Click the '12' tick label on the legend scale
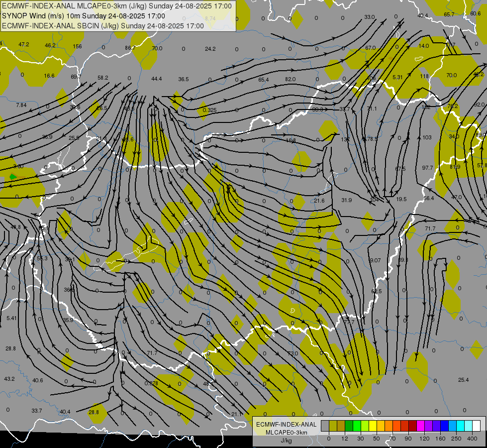The image size is (487, 448). coord(344,439)
